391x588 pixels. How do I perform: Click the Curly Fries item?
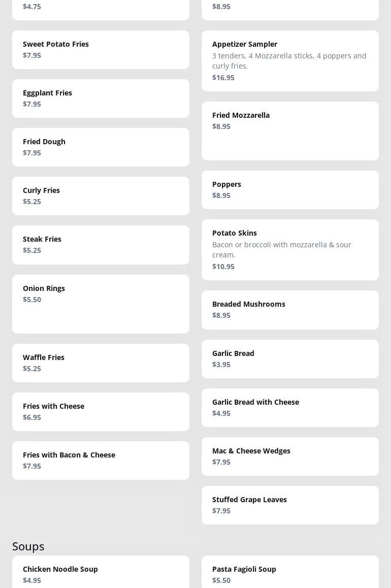pyautogui.click(x=101, y=196)
